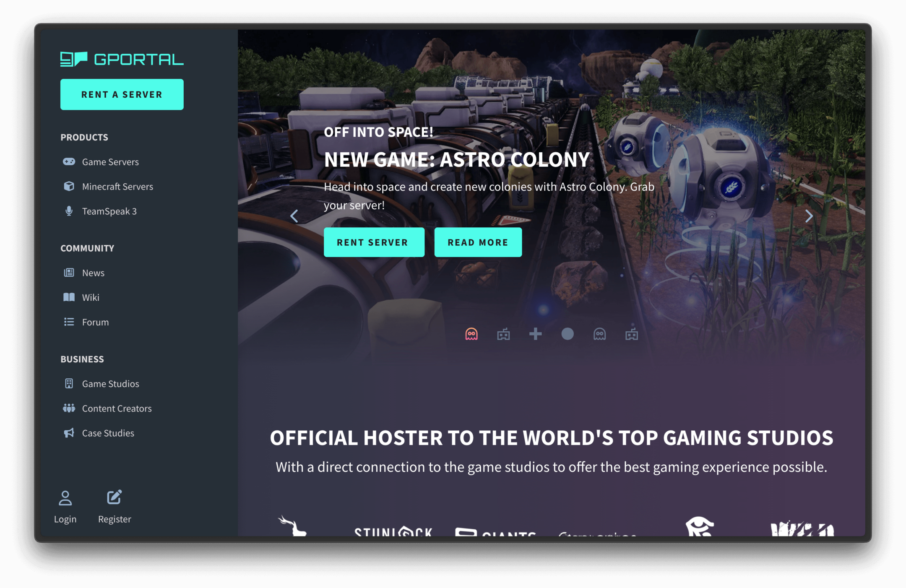
Task: Select the second robot-icon slide indicator
Action: pos(503,334)
